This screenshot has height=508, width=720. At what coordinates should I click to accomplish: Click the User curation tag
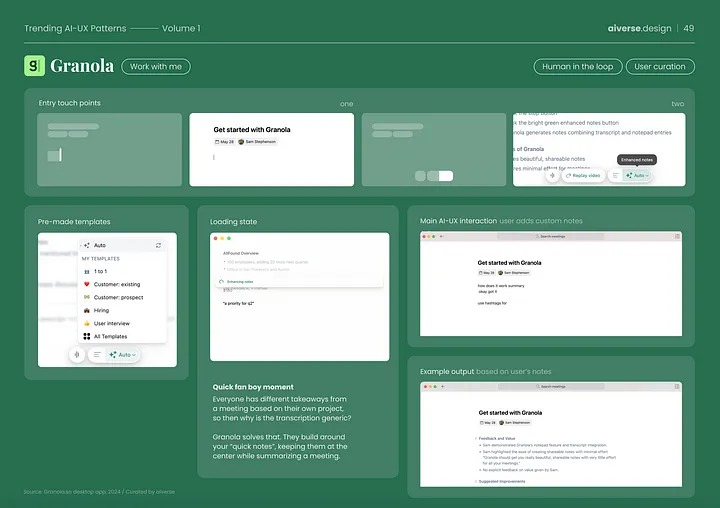pyautogui.click(x=660, y=67)
